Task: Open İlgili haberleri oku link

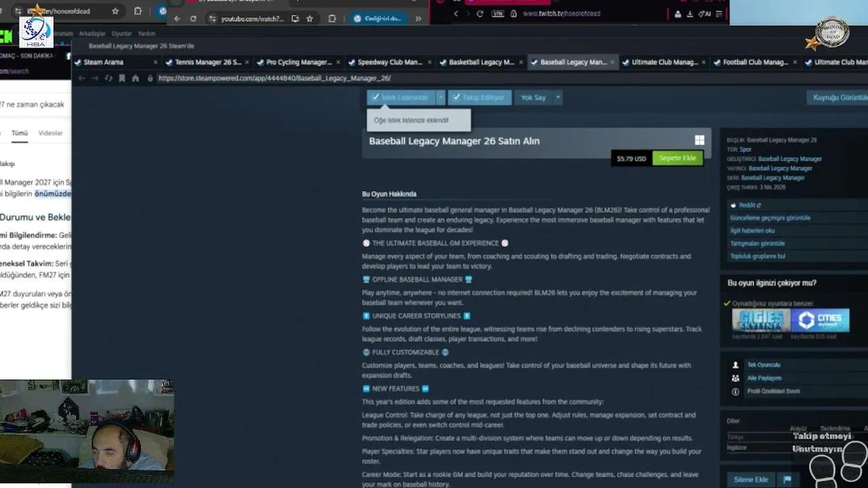Action: (753, 231)
